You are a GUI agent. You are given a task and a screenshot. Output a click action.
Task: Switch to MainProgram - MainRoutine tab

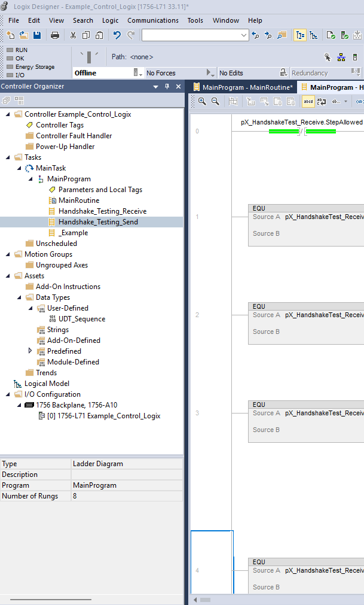point(243,87)
